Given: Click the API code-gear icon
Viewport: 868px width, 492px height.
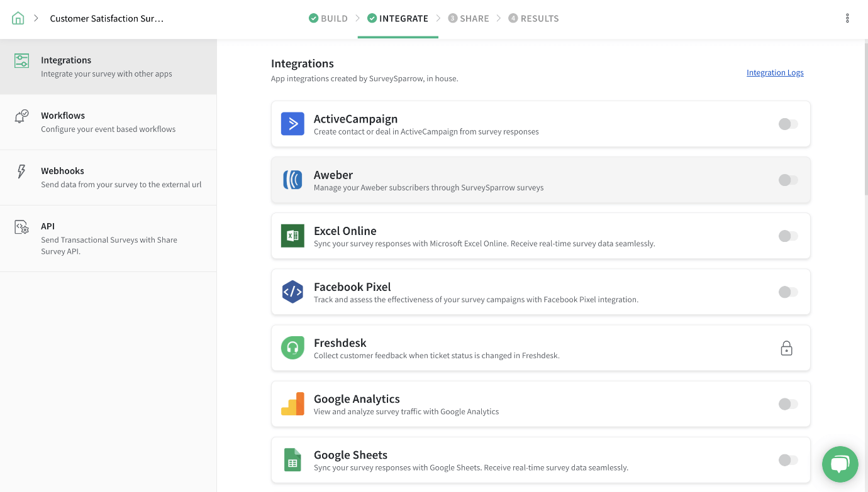Looking at the screenshot, I should [21, 227].
